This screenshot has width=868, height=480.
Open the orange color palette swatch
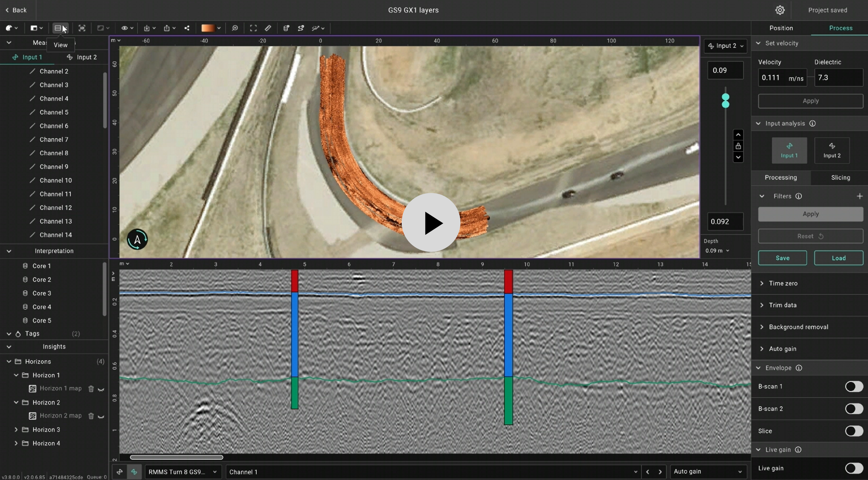pos(211,28)
